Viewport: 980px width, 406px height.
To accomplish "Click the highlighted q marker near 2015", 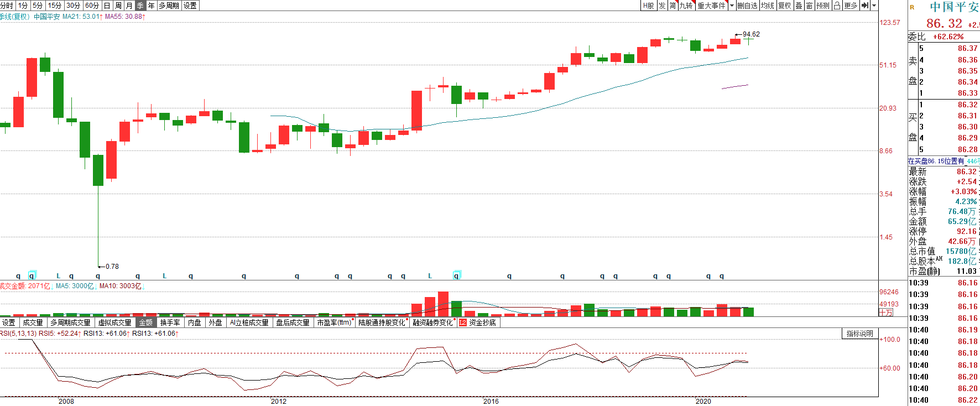I will point(456,275).
